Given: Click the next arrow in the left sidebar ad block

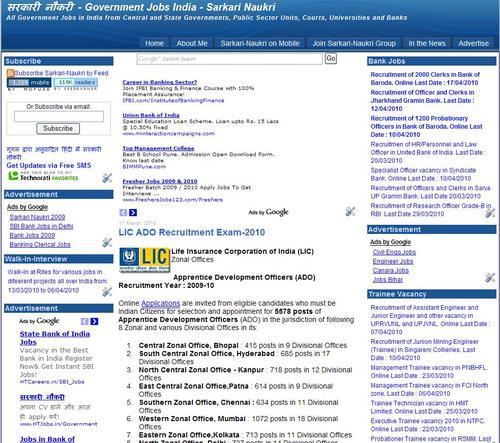Looking at the screenshot, I should pyautogui.click(x=94, y=321).
